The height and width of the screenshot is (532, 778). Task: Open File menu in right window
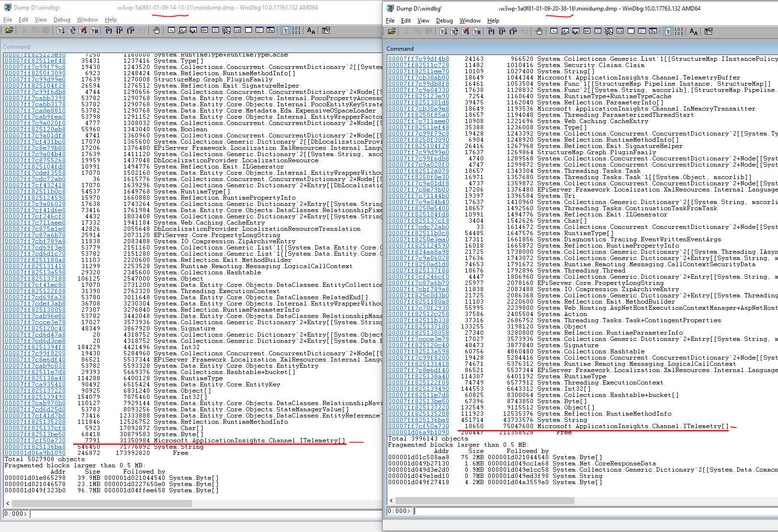(x=390, y=21)
